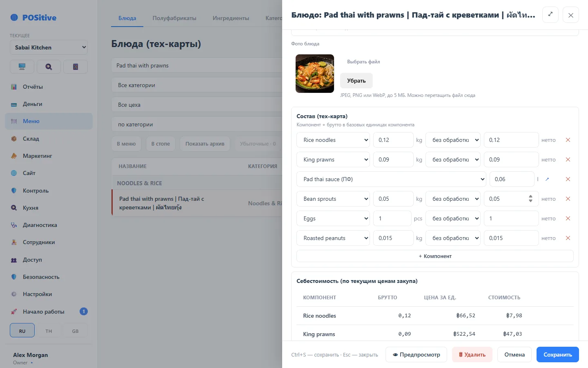Delete the King prawns component row
Image resolution: width=588 pixels, height=368 pixels.
click(568, 159)
